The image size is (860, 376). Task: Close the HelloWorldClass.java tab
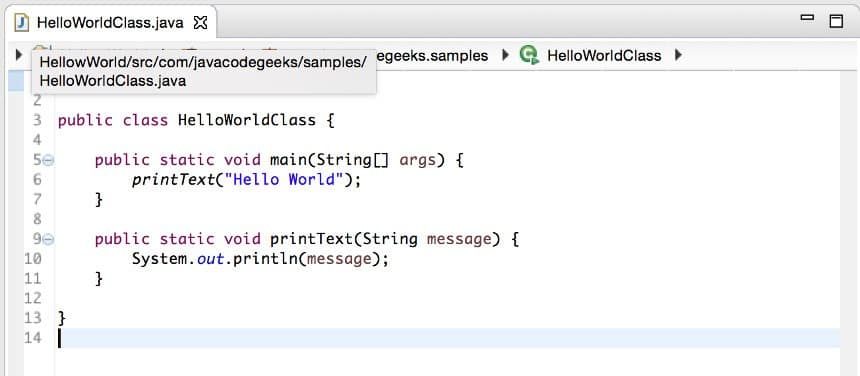(201, 23)
